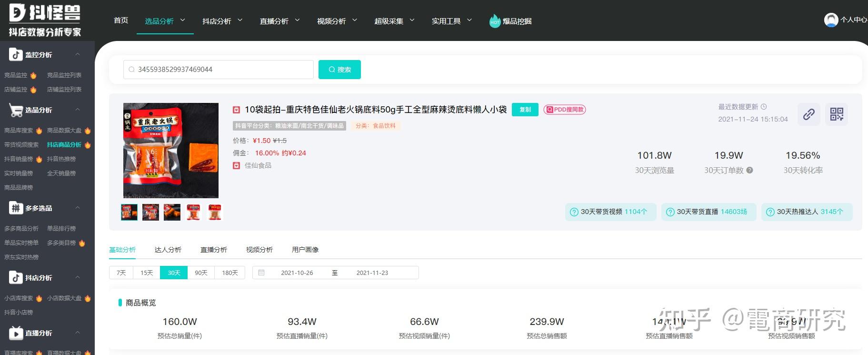
Task: Click the calendar icon in date range field
Action: coord(261,273)
